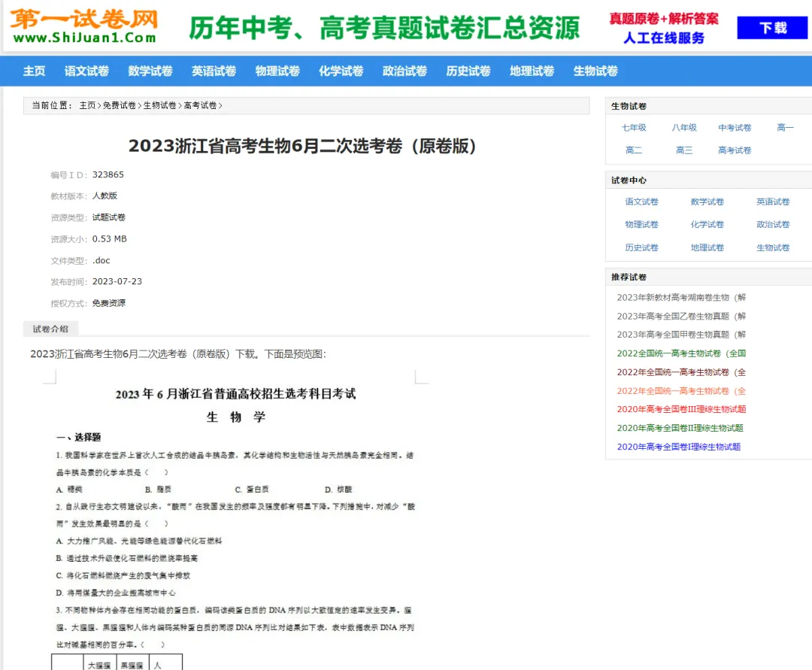Click the ID value 323865

point(108,174)
